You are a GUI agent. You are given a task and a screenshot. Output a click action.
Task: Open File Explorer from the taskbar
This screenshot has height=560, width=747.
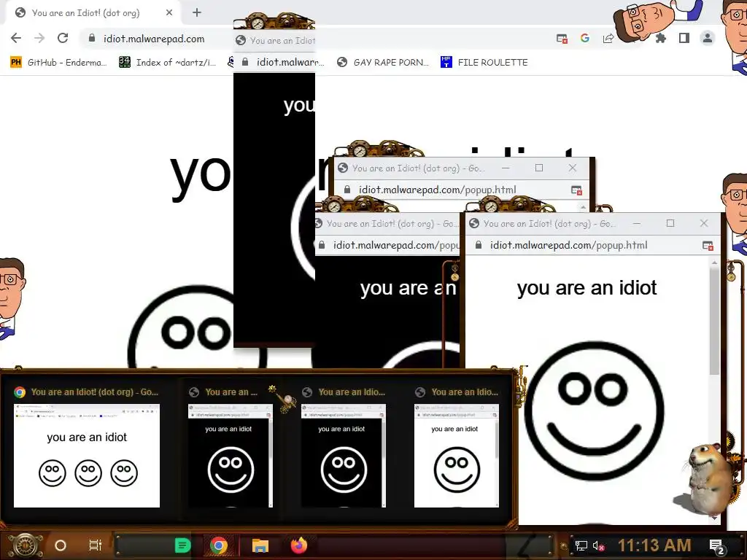tap(260, 545)
